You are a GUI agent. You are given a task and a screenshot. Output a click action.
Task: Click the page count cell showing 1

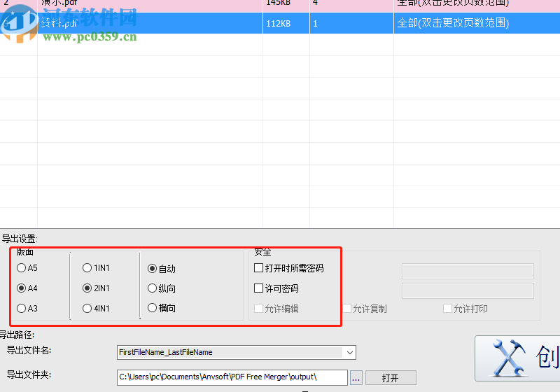point(351,23)
